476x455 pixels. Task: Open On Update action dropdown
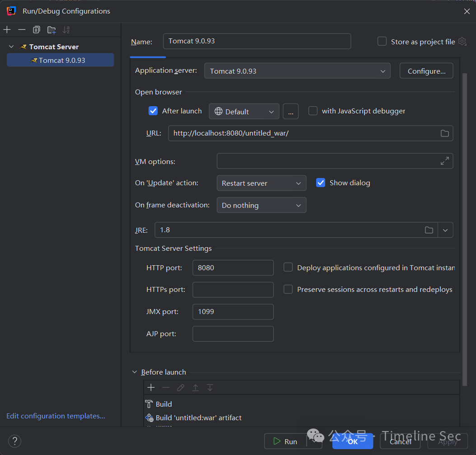(261, 183)
